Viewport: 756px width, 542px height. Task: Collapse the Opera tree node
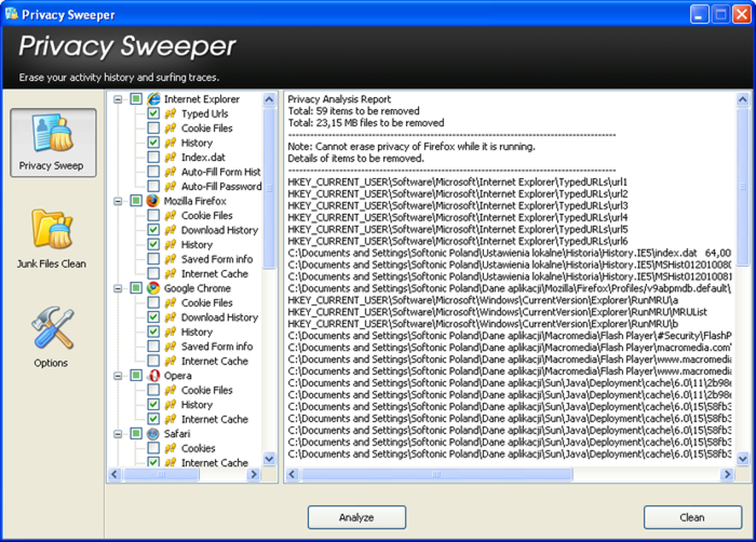click(118, 376)
